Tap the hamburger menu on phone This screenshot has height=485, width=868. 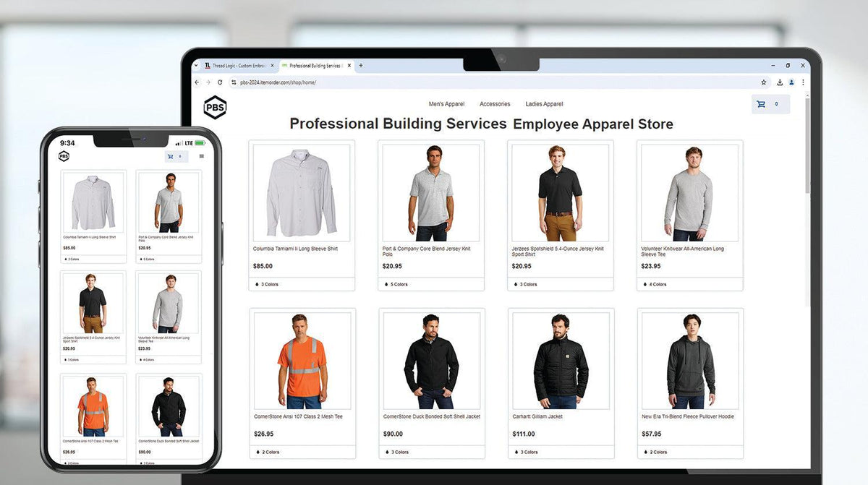point(201,156)
